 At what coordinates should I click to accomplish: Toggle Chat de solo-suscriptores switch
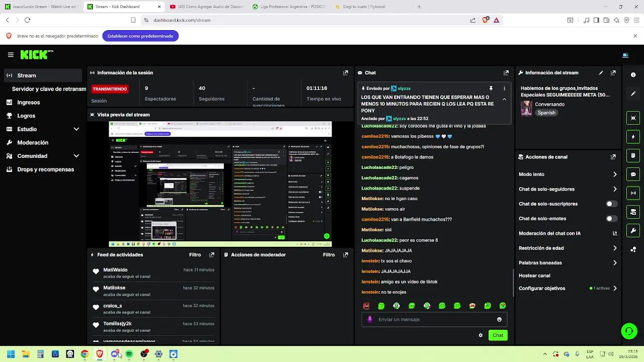point(611,204)
